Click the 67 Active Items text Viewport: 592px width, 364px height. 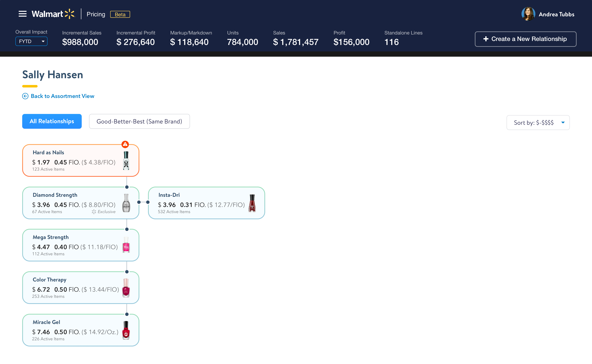point(47,212)
